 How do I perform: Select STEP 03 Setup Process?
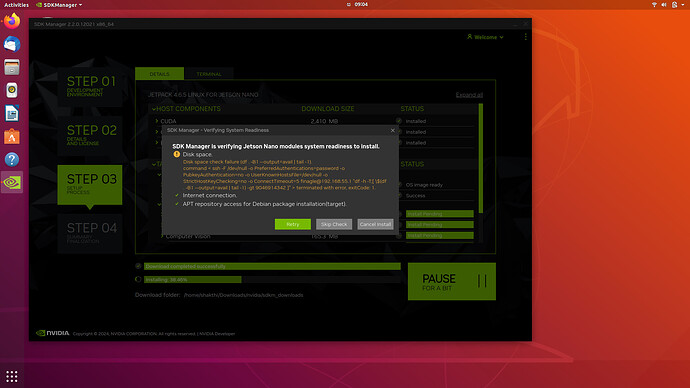(90, 185)
